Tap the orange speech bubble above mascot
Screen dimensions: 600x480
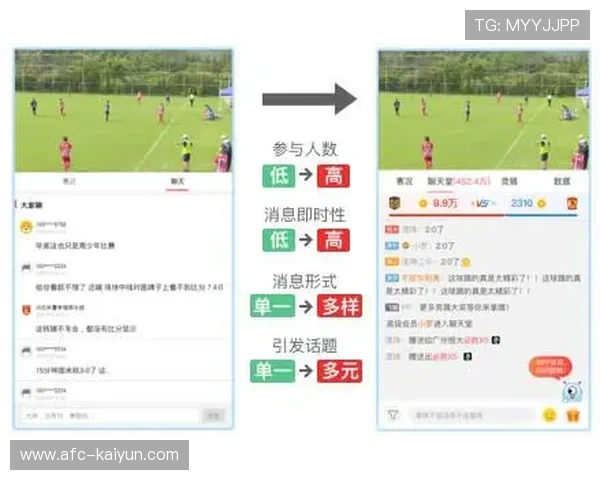pyautogui.click(x=550, y=367)
